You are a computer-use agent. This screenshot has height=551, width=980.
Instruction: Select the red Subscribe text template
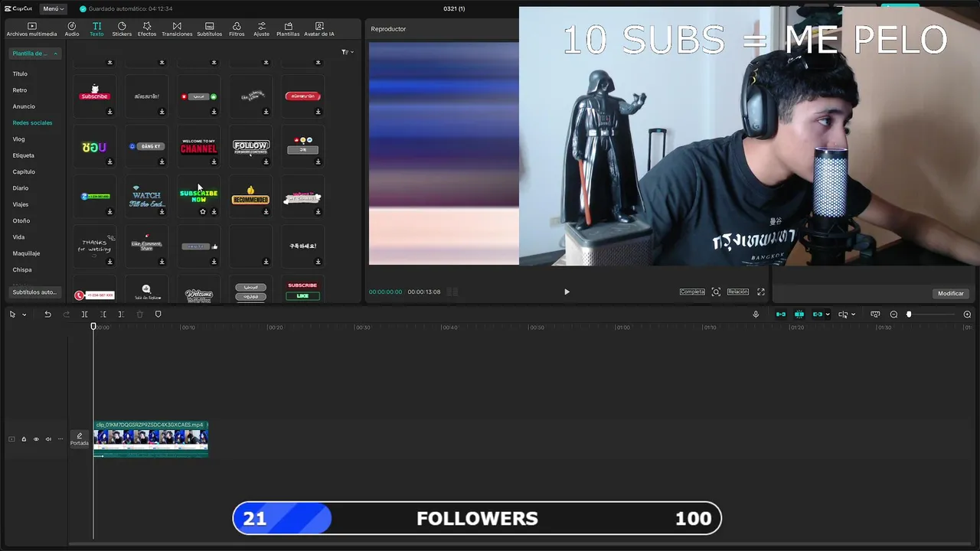point(94,96)
